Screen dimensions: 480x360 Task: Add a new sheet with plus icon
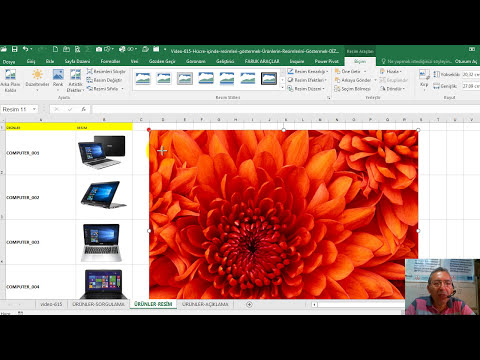(249, 304)
